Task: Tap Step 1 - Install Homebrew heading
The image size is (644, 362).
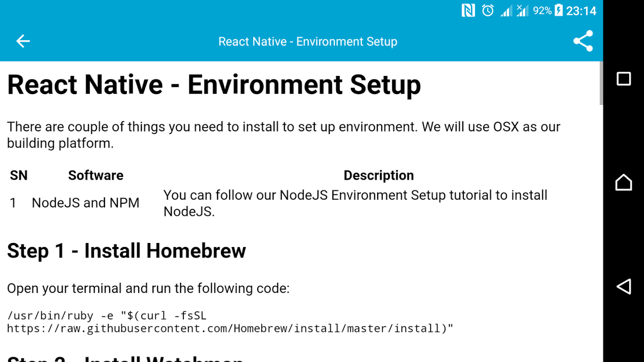Action: pyautogui.click(x=126, y=251)
